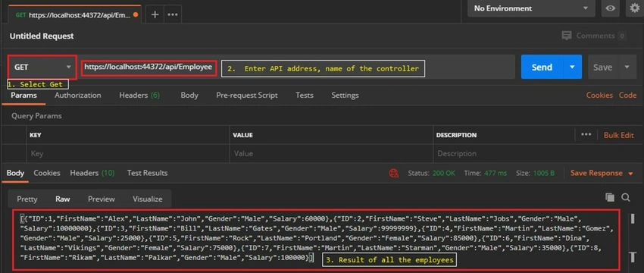Screen dimensions: 644x273
Task: Open the request Headers (6) tab
Action: tap(139, 96)
